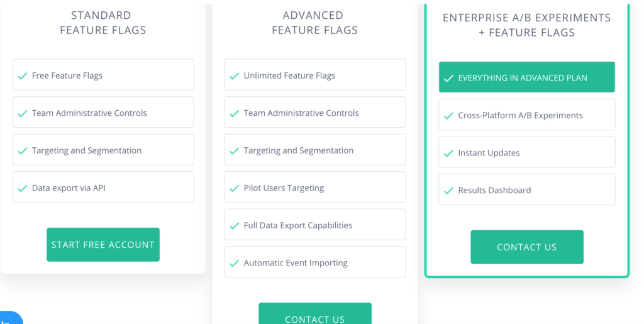
Task: Click the Standard Feature Flags heading
Action: click(103, 23)
